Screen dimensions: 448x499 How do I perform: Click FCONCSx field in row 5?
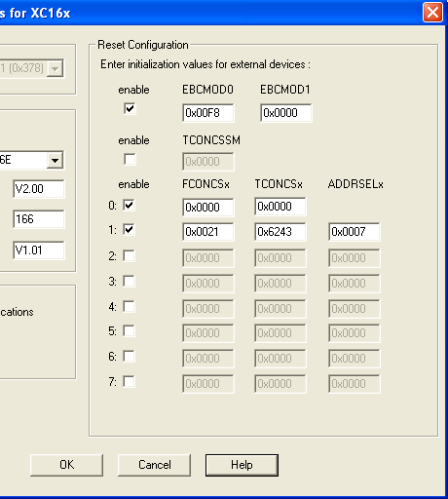208,333
